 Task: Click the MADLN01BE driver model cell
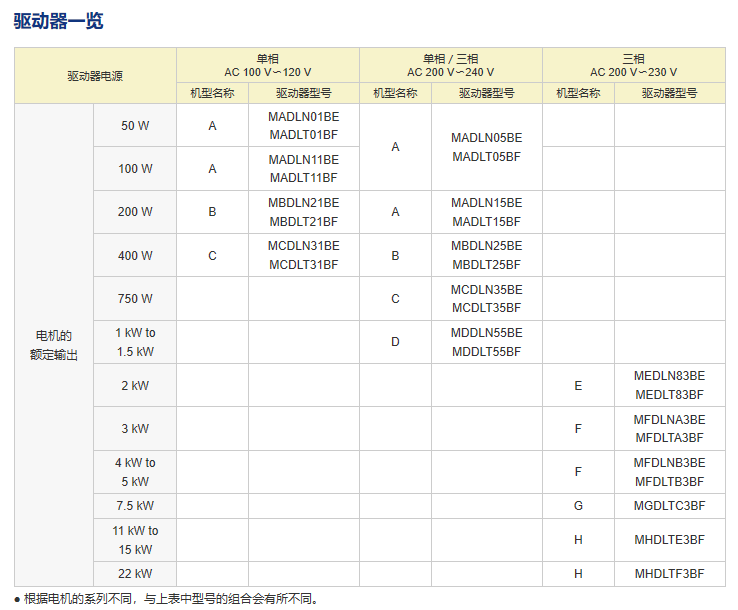coord(304,126)
